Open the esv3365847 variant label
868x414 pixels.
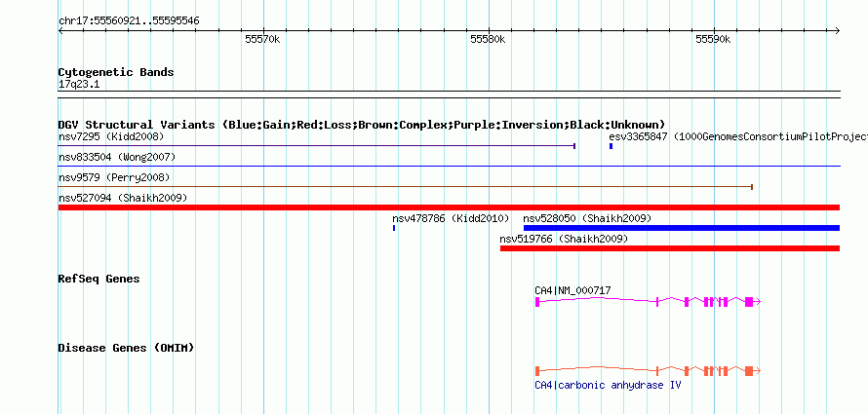coord(738,136)
